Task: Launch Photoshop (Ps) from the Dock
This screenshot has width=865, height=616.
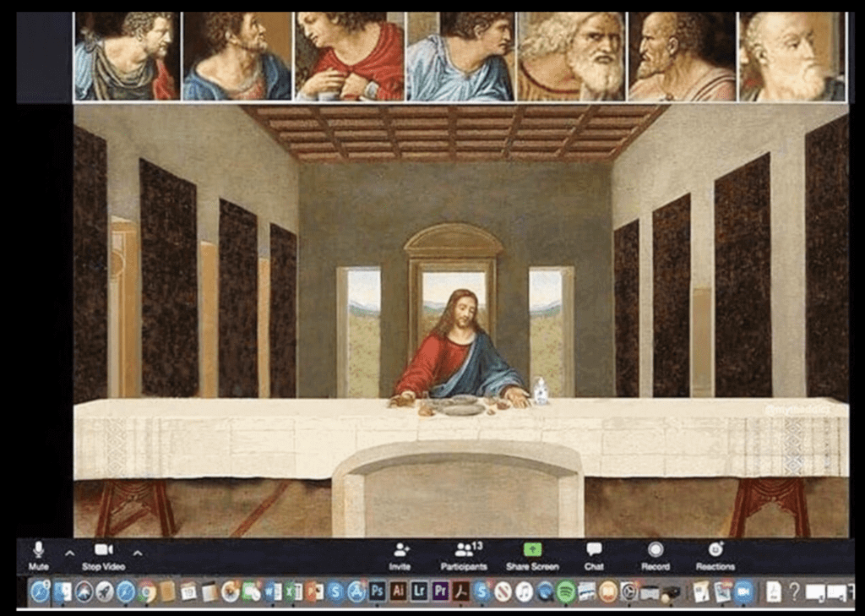Action: coord(378,591)
